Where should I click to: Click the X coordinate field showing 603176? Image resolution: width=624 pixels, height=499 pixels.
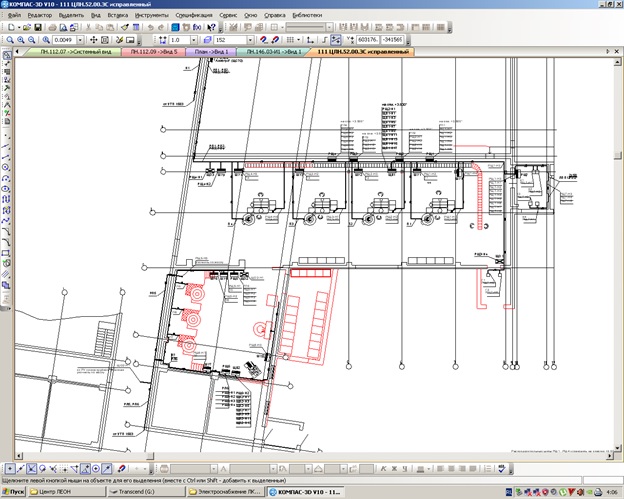pyautogui.click(x=368, y=40)
